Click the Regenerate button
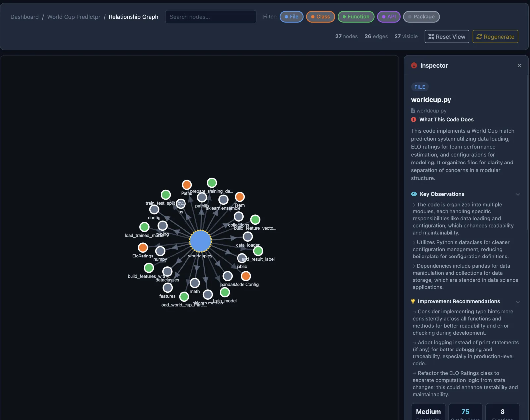This screenshot has height=420, width=530. coord(496,37)
